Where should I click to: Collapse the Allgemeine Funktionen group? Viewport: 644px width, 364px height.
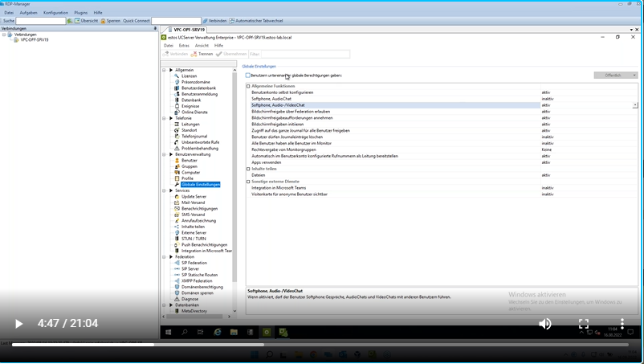click(x=248, y=86)
